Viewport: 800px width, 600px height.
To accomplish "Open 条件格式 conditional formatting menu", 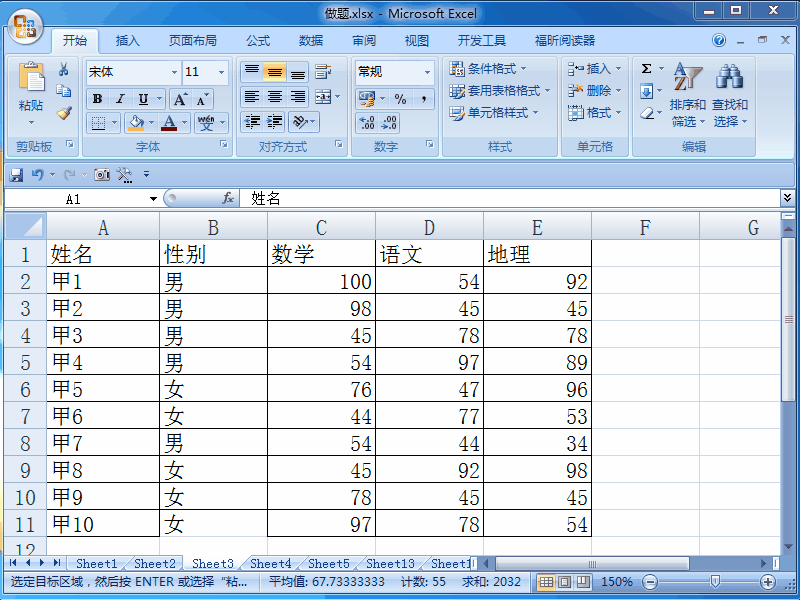I will tap(488, 69).
